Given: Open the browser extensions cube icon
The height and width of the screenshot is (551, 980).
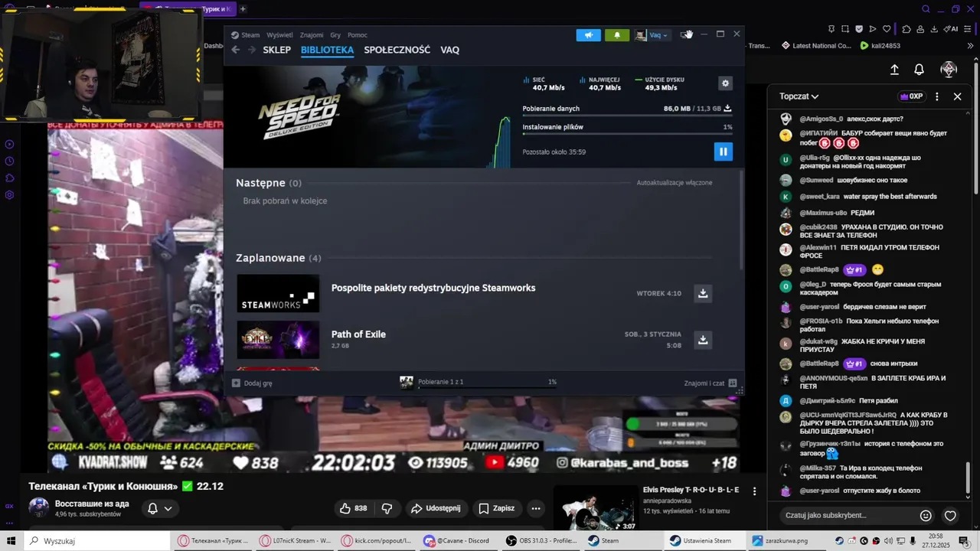Looking at the screenshot, I should tap(906, 29).
